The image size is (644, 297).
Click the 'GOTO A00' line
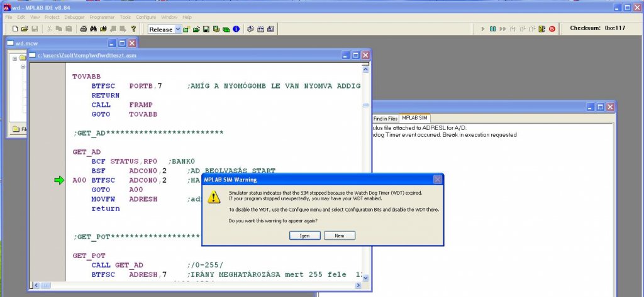point(117,190)
